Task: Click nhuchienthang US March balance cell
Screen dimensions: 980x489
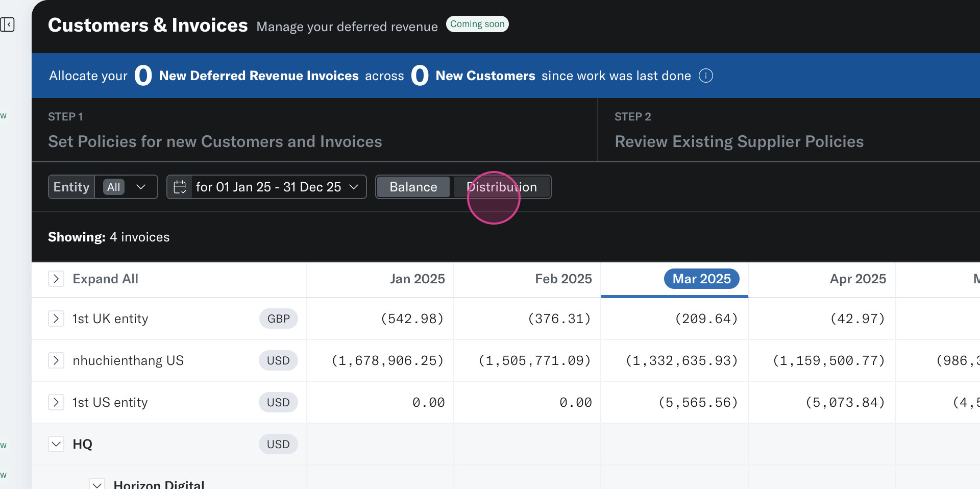Action: pyautogui.click(x=681, y=360)
